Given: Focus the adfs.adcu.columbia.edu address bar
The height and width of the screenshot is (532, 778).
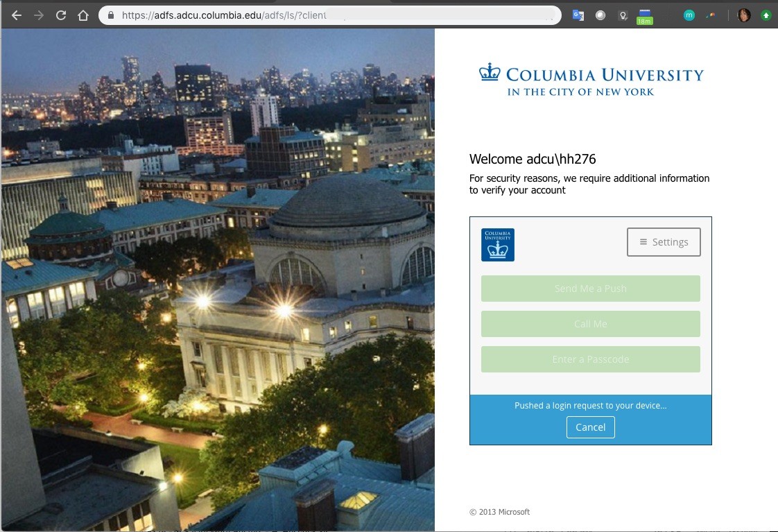Looking at the screenshot, I should 329,15.
